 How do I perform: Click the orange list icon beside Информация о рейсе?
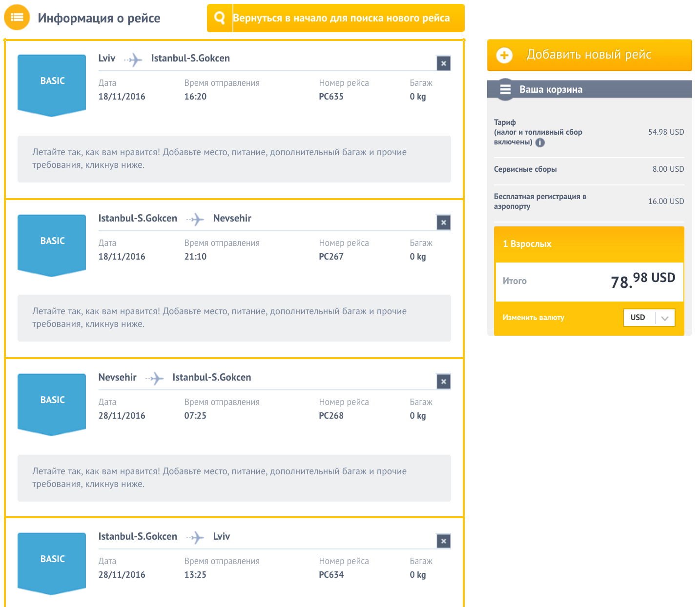[x=17, y=18]
